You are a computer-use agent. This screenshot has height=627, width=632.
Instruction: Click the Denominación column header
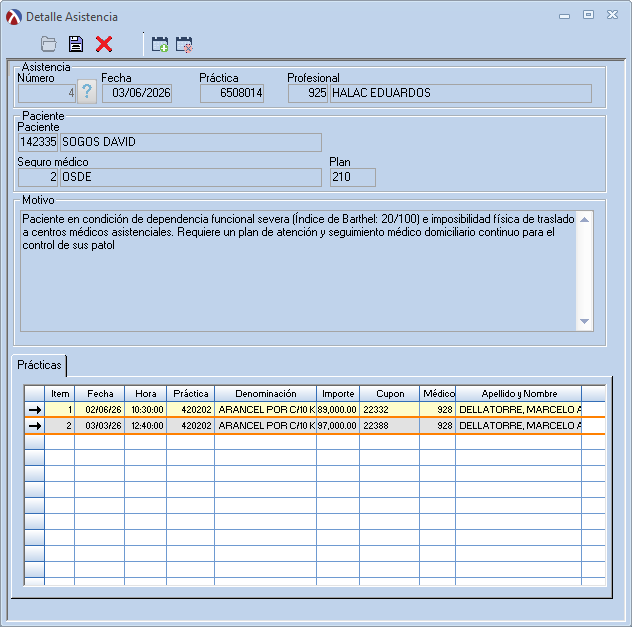click(x=266, y=394)
